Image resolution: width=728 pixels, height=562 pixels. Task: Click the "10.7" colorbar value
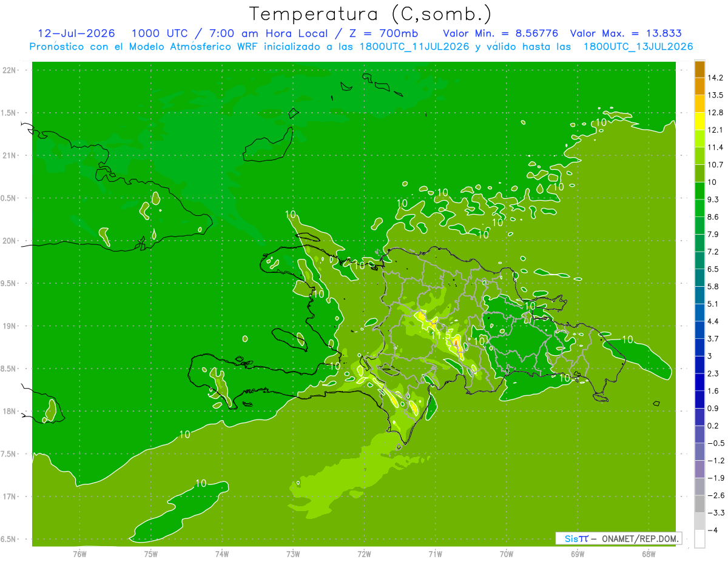click(x=715, y=165)
